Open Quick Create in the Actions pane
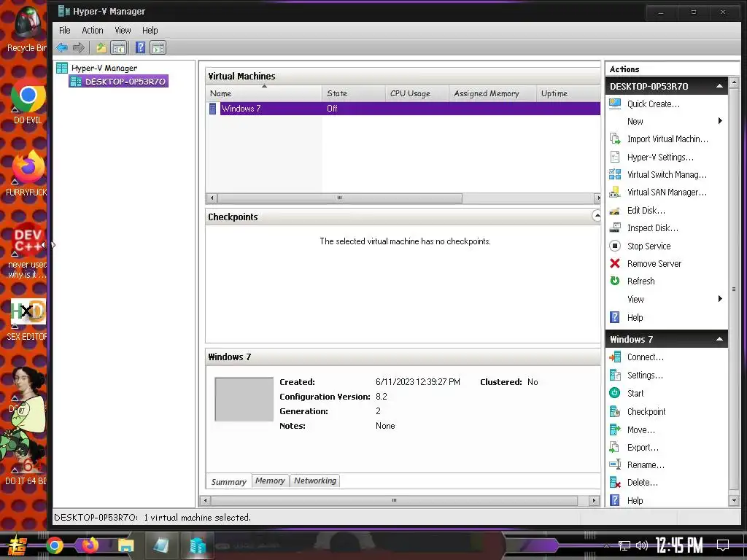Screen dimensions: 747x560 pyautogui.click(x=653, y=104)
